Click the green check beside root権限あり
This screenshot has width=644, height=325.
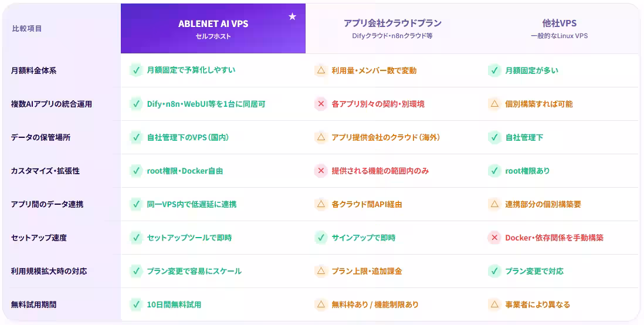494,171
